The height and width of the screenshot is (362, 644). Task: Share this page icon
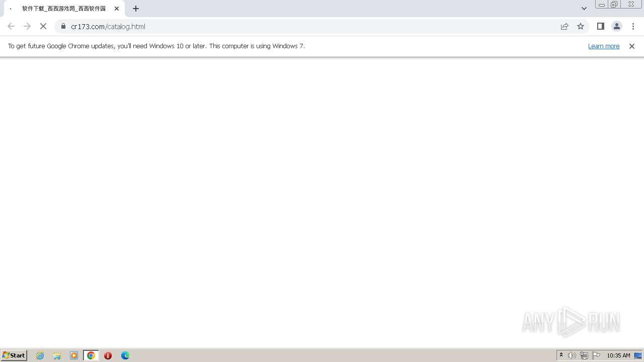pyautogui.click(x=565, y=26)
